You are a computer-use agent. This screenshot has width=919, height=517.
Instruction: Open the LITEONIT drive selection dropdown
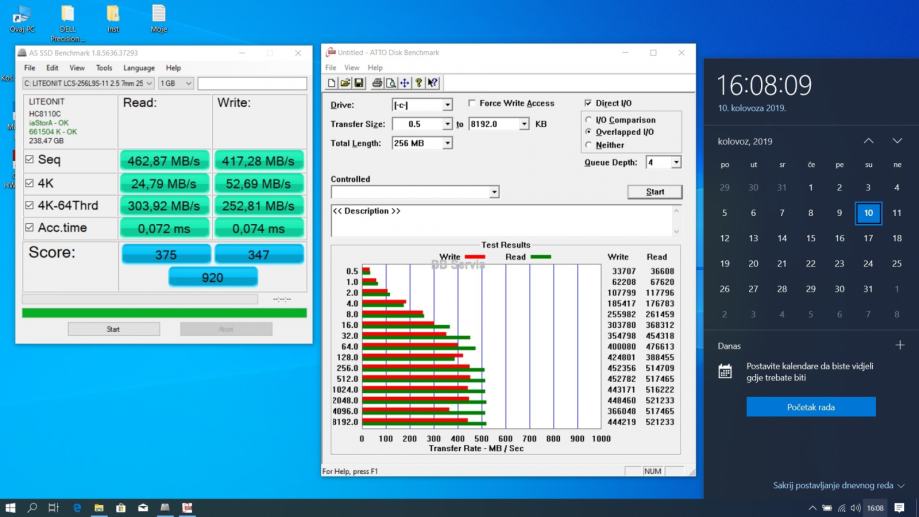(88, 83)
